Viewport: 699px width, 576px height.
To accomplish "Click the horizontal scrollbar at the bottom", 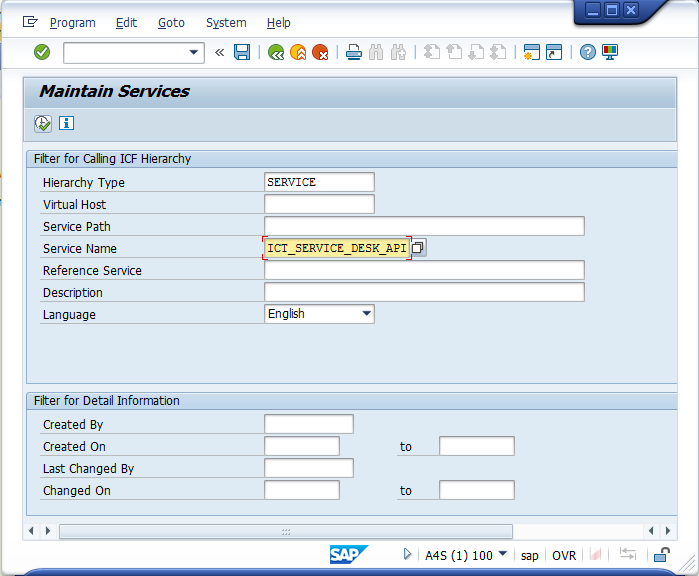I will (x=285, y=531).
